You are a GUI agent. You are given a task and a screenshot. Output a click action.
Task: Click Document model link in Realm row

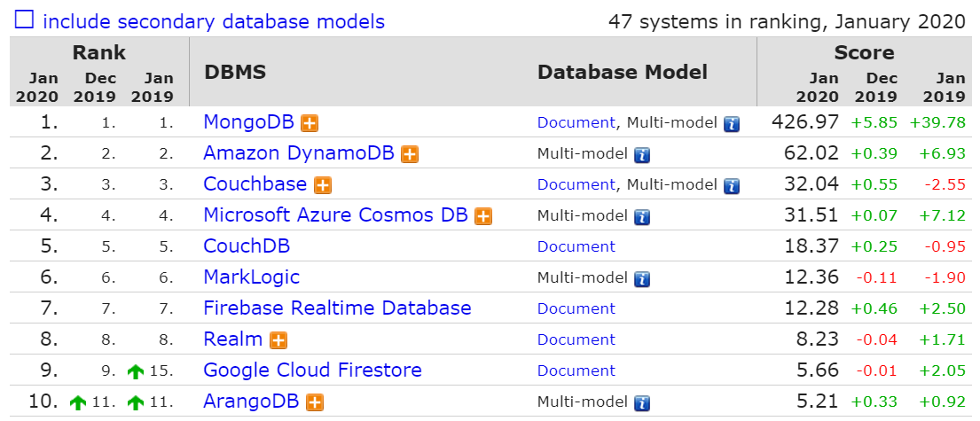(576, 340)
